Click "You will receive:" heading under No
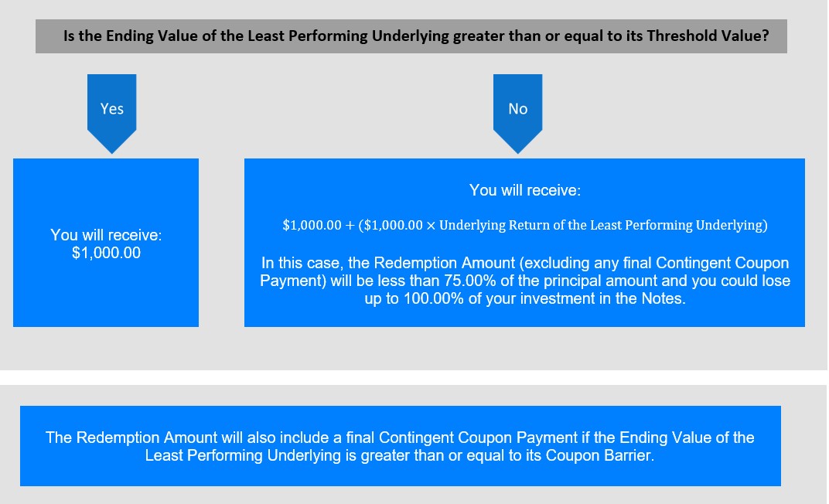 [524, 190]
